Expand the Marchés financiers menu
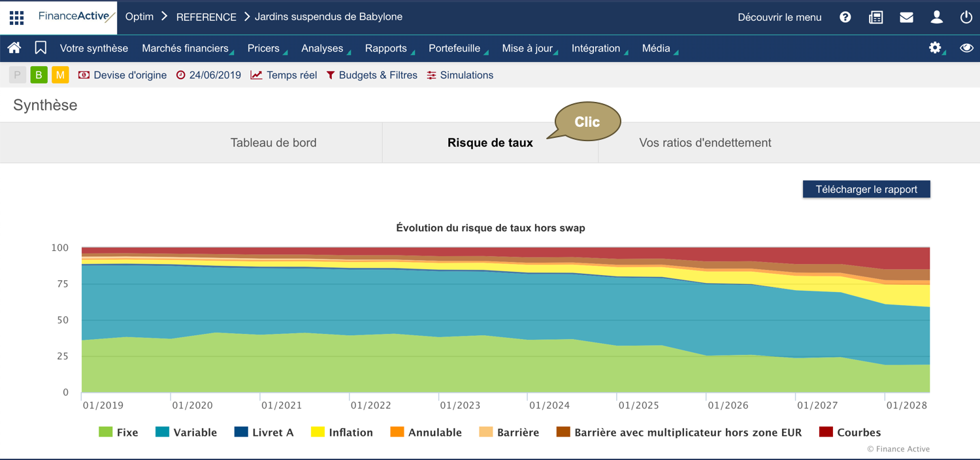The height and width of the screenshot is (460, 980). (x=184, y=48)
